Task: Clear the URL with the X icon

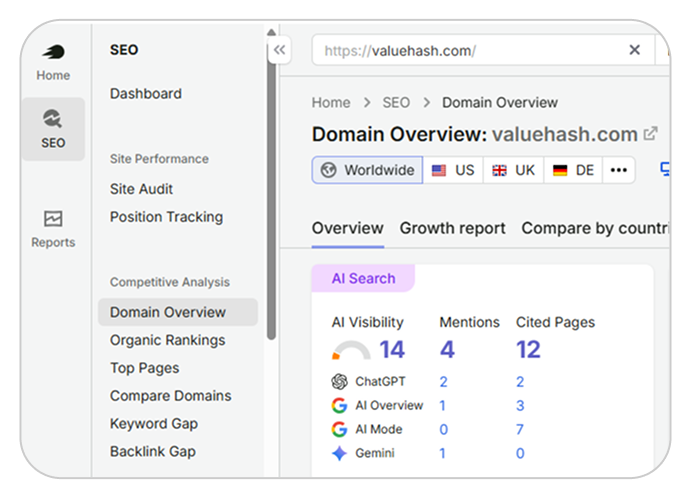Action: (x=634, y=50)
